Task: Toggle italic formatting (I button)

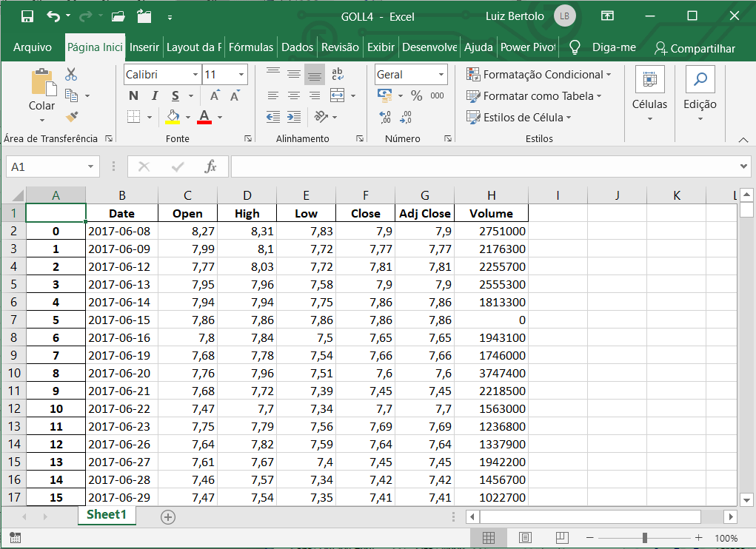Action: coord(155,95)
